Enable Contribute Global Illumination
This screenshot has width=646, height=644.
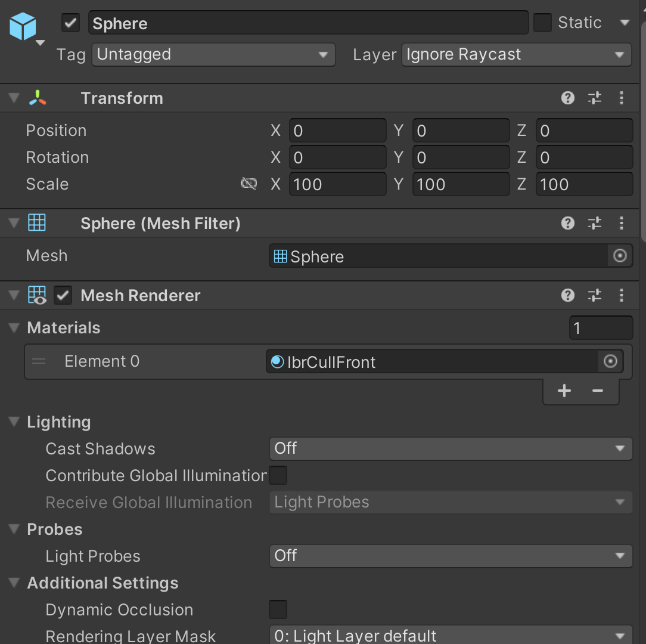tap(278, 475)
